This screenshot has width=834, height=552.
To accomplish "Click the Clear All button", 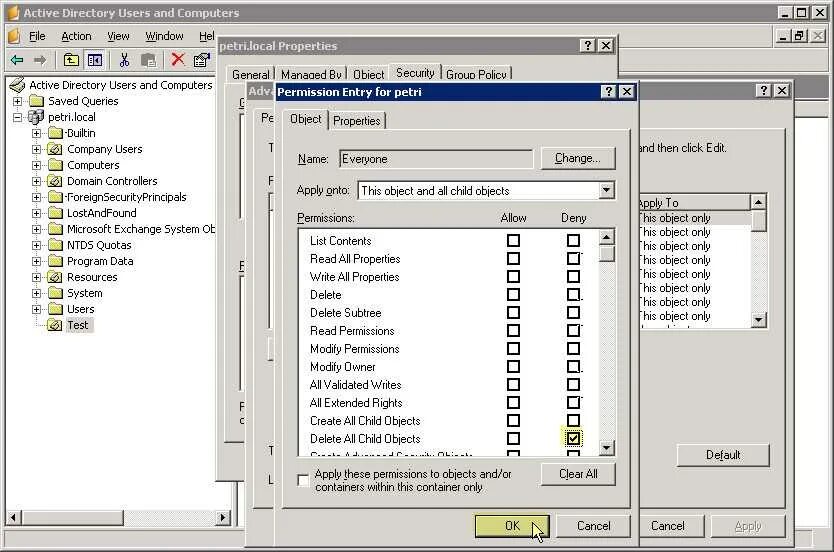I will pyautogui.click(x=578, y=474).
